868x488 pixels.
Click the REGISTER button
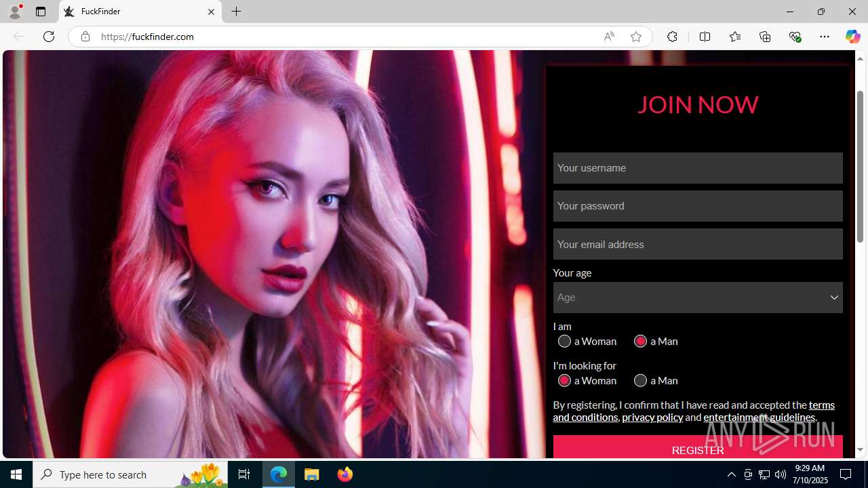click(698, 447)
